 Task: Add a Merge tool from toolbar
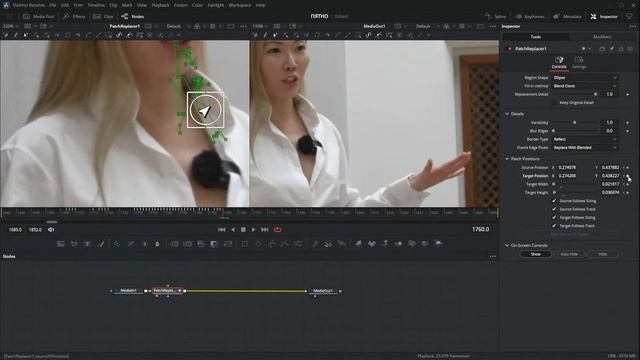click(174, 244)
